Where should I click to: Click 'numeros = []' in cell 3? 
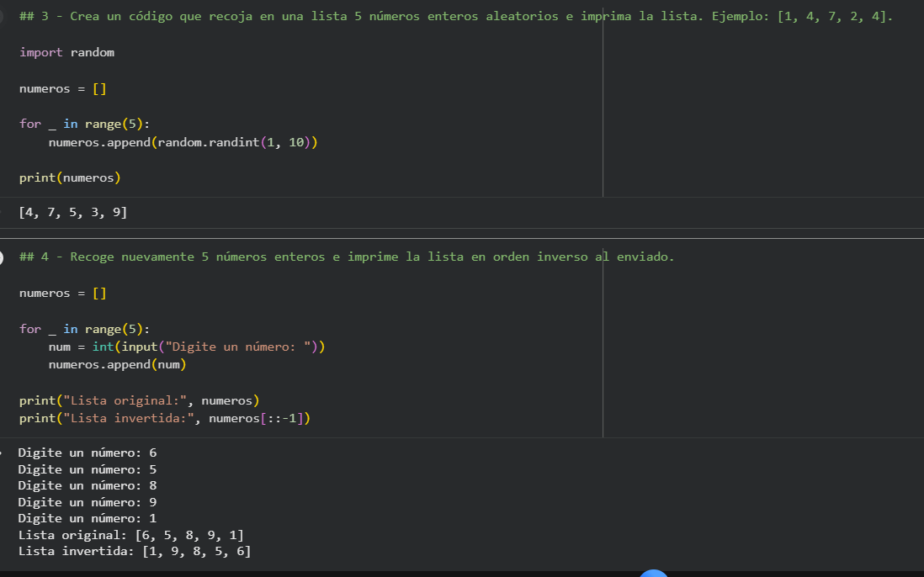pos(63,88)
